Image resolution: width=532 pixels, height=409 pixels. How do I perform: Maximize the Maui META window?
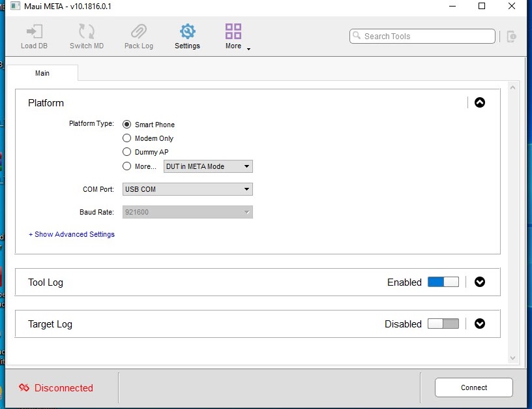(482, 6)
